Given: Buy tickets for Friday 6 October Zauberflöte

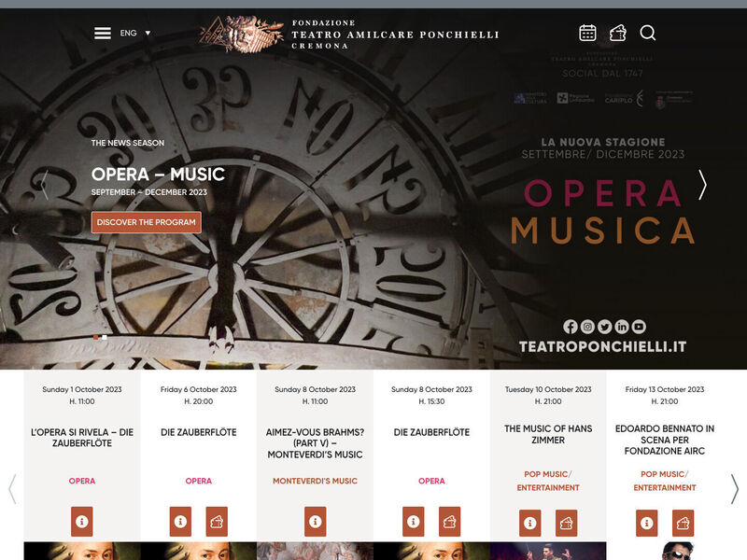Looking at the screenshot, I should pos(217,522).
